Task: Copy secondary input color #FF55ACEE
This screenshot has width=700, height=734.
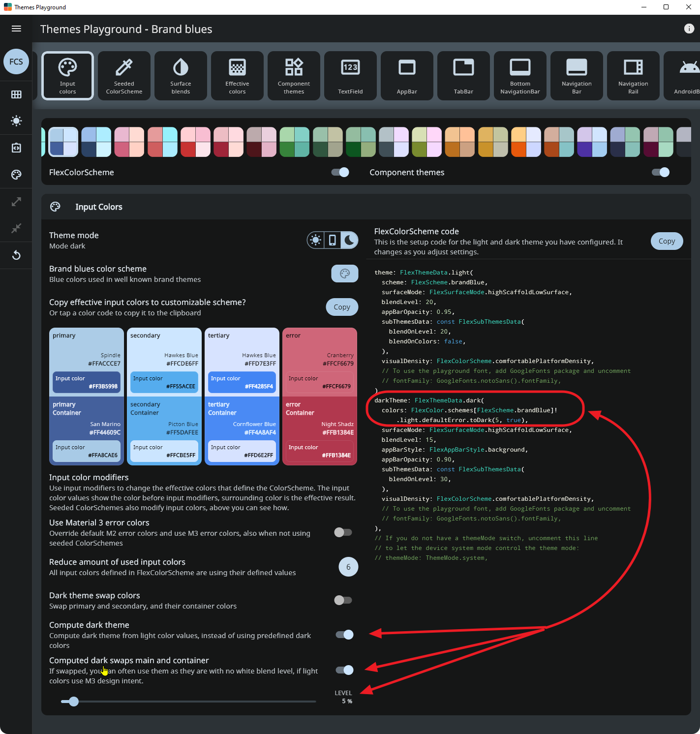Action: coord(164,382)
